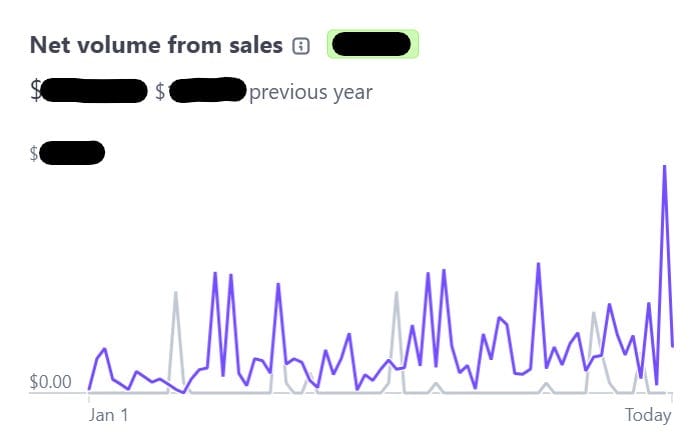Click the purple line's final point at right edge

coord(672,346)
